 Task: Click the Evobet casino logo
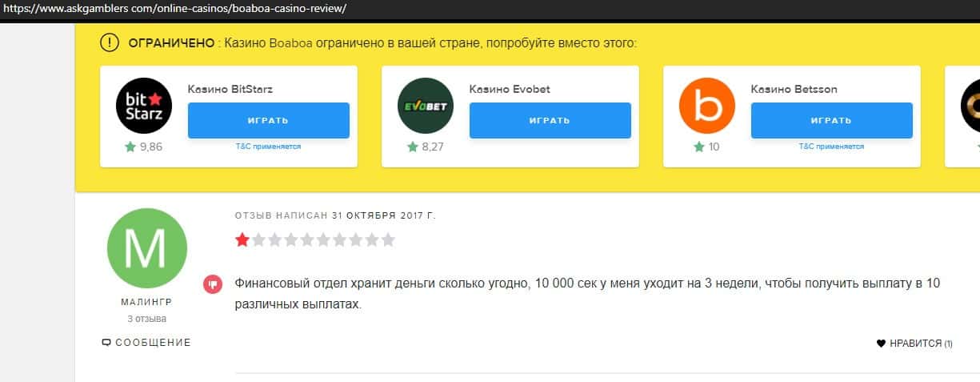(426, 105)
